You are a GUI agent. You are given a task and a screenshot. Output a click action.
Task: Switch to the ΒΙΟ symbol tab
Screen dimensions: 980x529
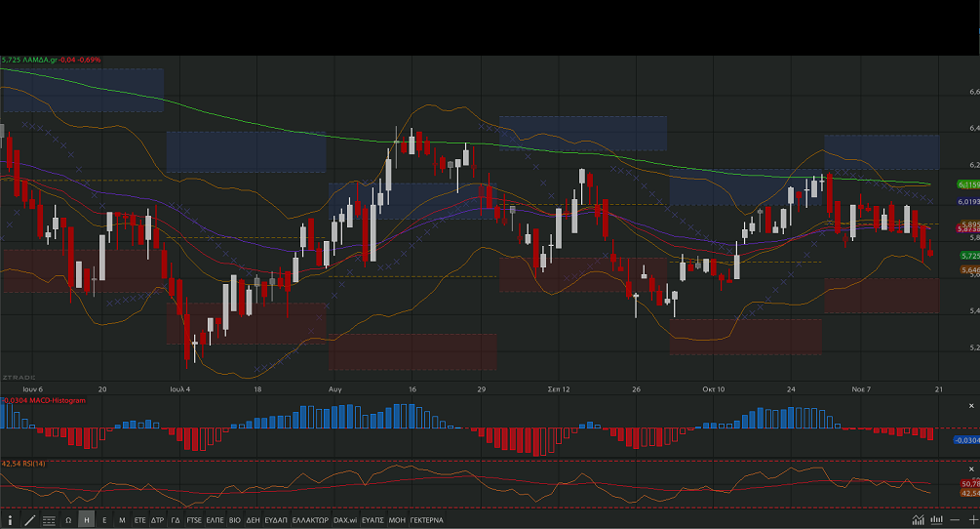[234, 520]
